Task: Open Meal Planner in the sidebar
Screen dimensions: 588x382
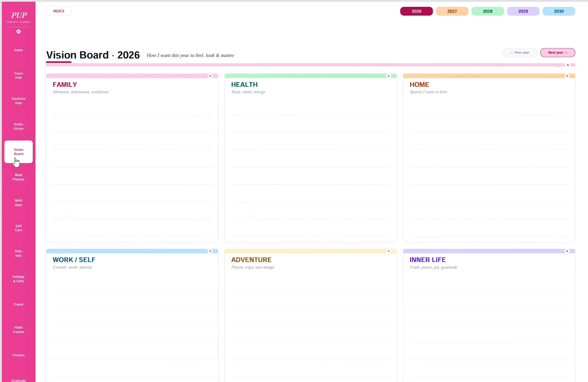Action: (19, 177)
